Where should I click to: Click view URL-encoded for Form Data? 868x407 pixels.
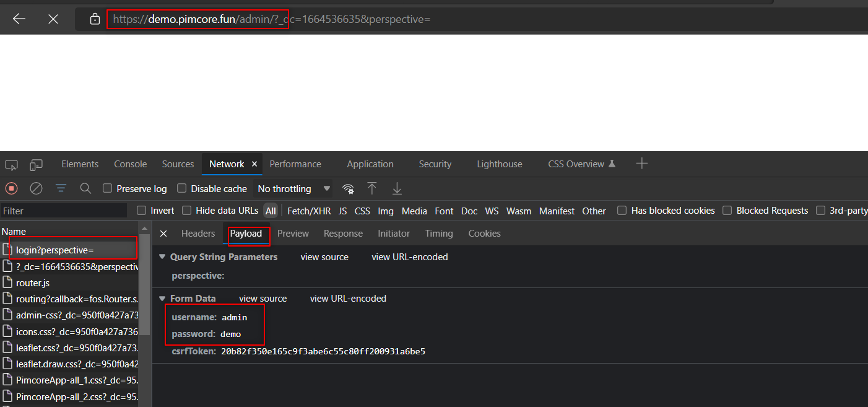(x=348, y=299)
